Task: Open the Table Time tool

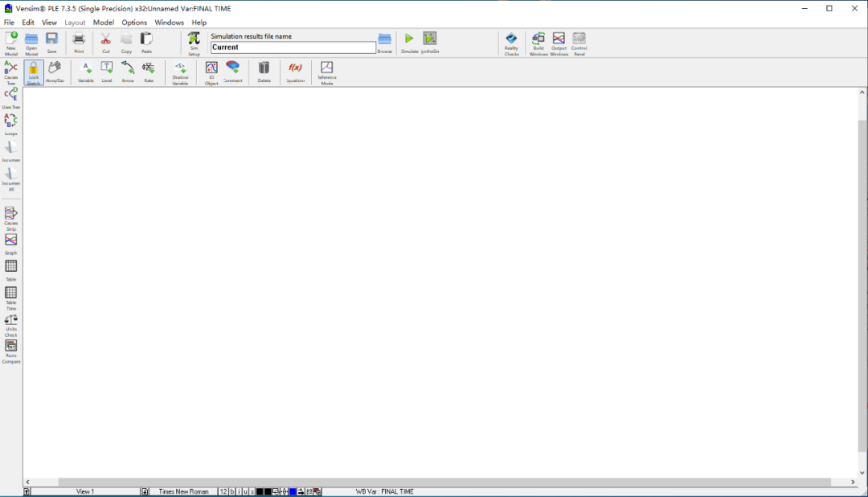Action: pyautogui.click(x=11, y=298)
